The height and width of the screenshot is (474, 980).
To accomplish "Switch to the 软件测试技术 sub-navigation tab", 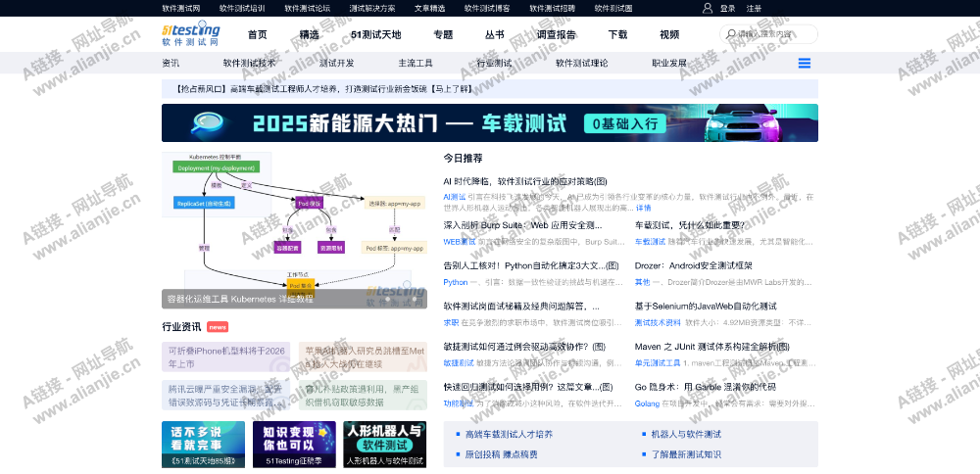I will (249, 63).
